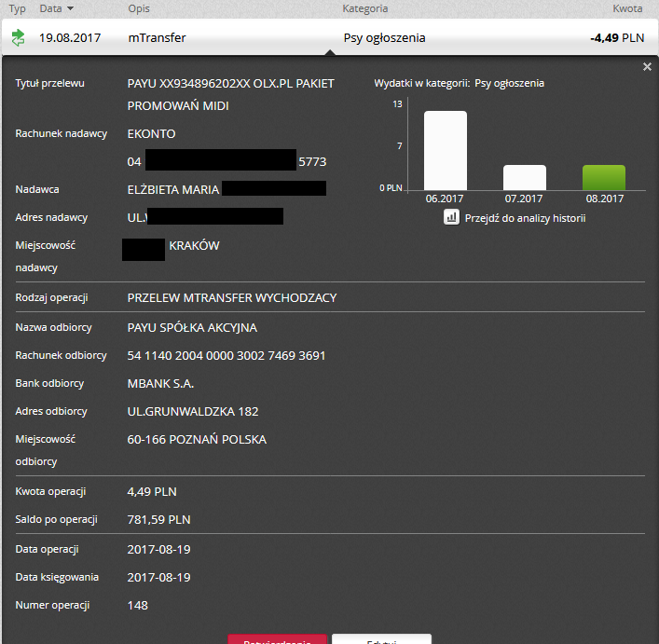Click the chart icon beside history analysis link
659x644 pixels.
[451, 217]
